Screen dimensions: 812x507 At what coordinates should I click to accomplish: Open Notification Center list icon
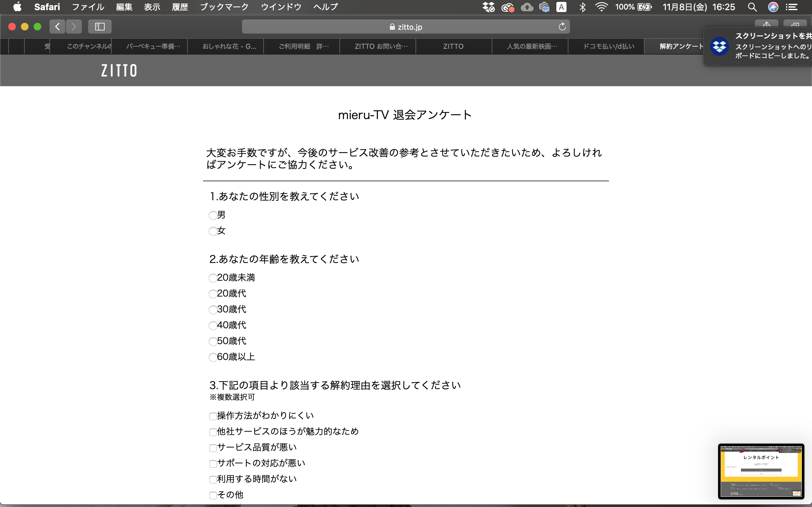tap(792, 7)
